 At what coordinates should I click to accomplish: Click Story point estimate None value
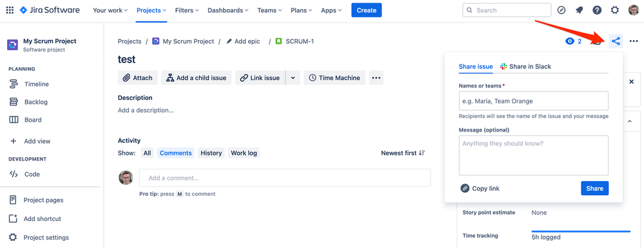click(539, 213)
